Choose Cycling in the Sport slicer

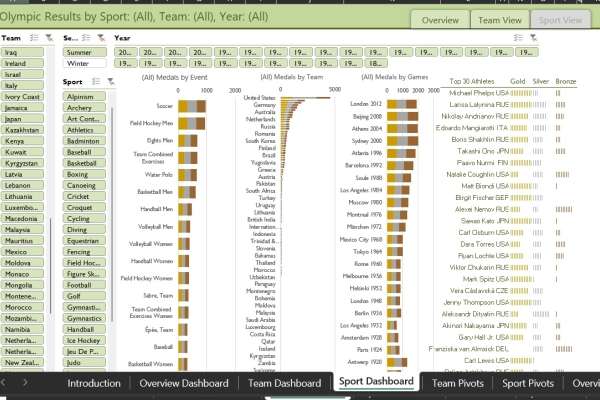84,219
